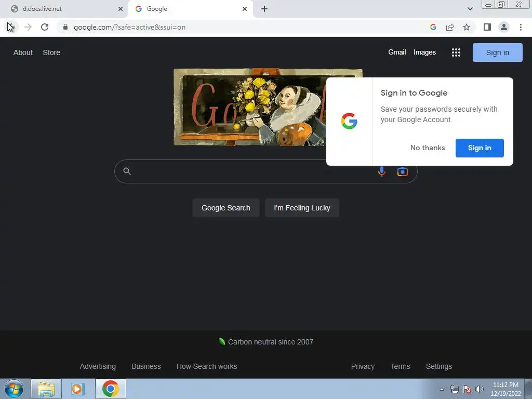The width and height of the screenshot is (532, 399).
Task: Open Carbon neutral since 2007 link
Action: (x=270, y=342)
